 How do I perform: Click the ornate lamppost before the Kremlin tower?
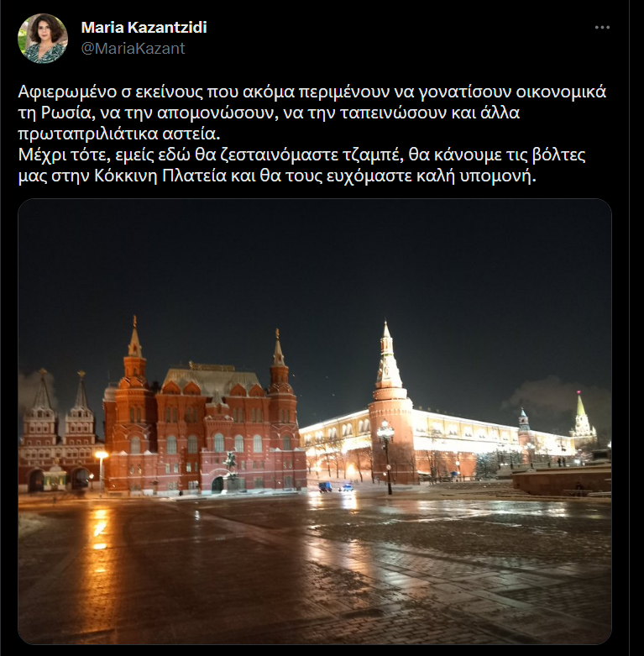[385, 456]
